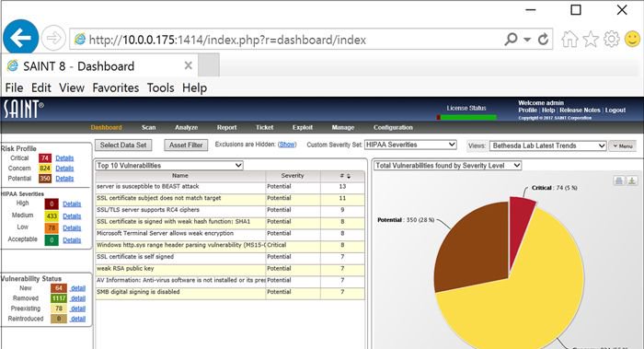644x349 pixels.
Task: Open the File menu
Action: point(14,87)
